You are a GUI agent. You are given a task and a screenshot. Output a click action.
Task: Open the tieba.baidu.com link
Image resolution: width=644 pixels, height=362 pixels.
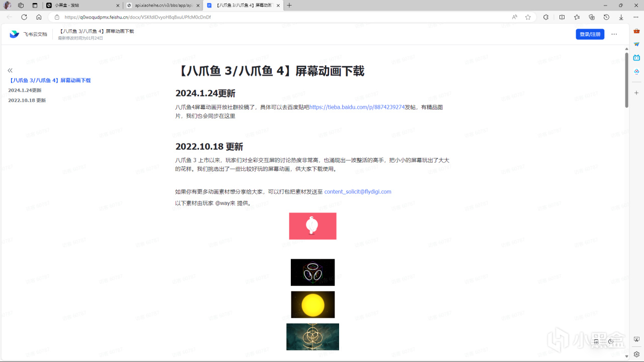click(357, 107)
